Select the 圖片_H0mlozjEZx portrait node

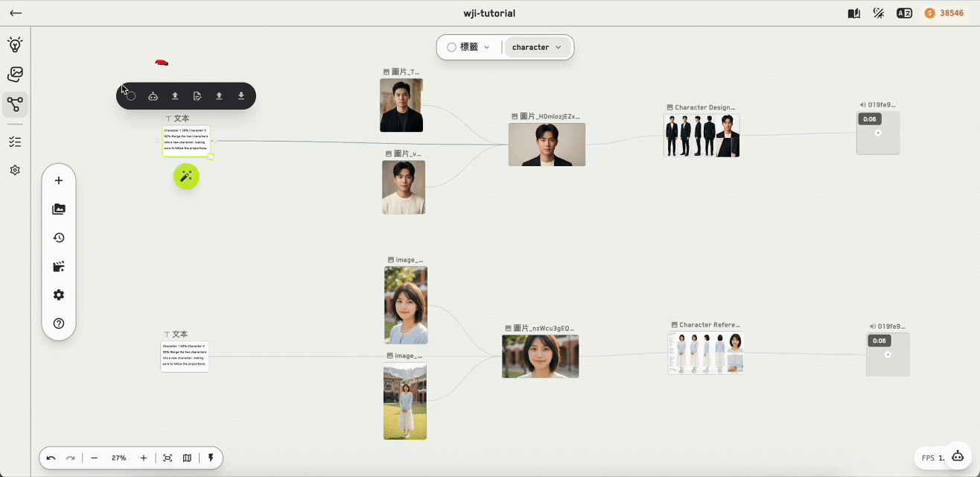pos(547,145)
